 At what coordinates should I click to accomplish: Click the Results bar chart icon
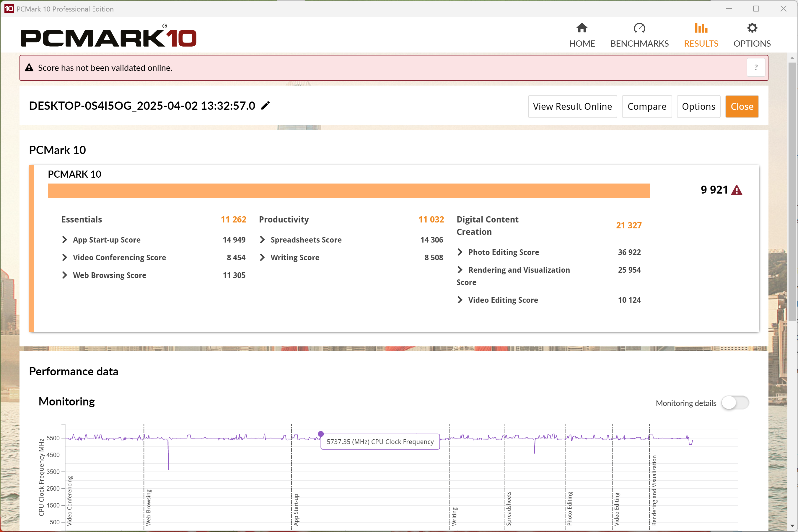[x=701, y=28]
